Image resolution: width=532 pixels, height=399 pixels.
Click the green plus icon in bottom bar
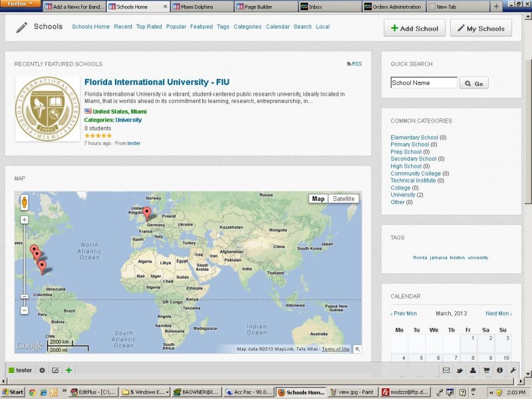point(69,370)
